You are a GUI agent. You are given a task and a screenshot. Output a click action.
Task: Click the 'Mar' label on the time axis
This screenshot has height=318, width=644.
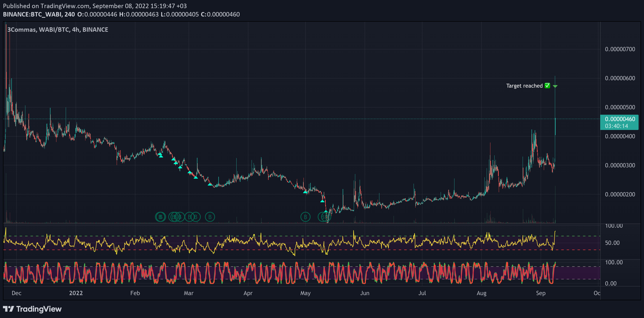coord(189,293)
